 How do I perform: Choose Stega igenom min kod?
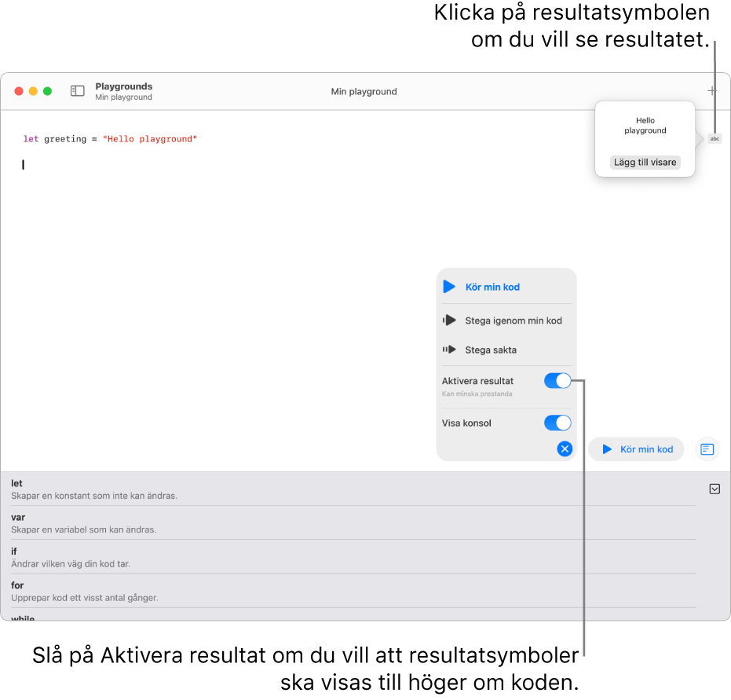point(506,321)
